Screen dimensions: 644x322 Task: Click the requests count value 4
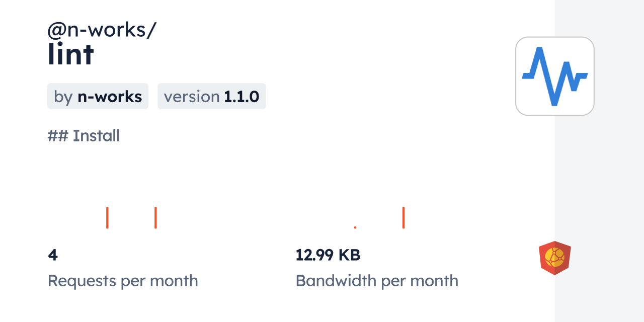pyautogui.click(x=53, y=255)
